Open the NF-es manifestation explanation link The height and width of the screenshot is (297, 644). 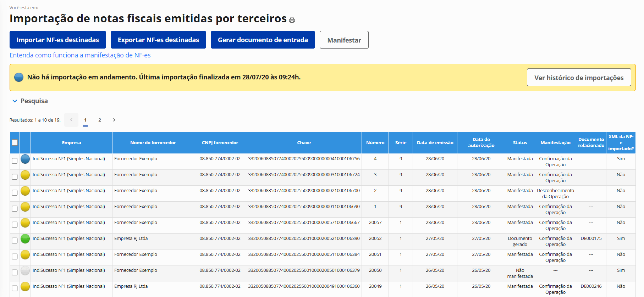click(x=80, y=55)
